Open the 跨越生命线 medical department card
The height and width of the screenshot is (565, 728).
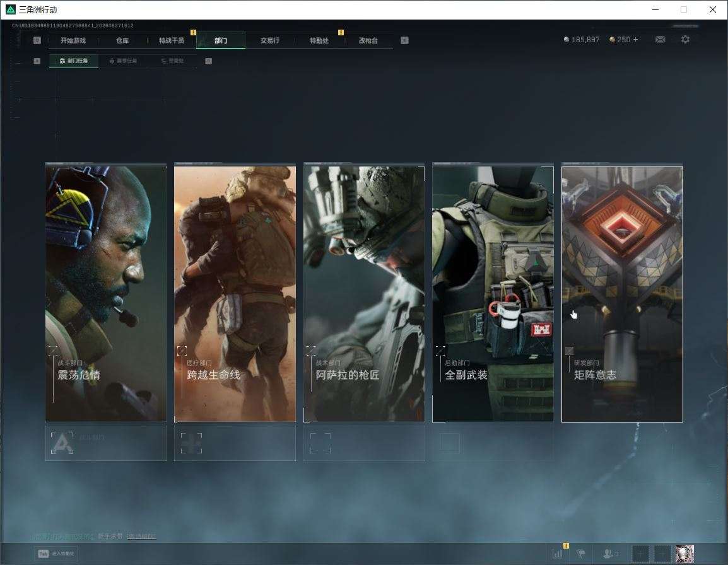[235, 293]
